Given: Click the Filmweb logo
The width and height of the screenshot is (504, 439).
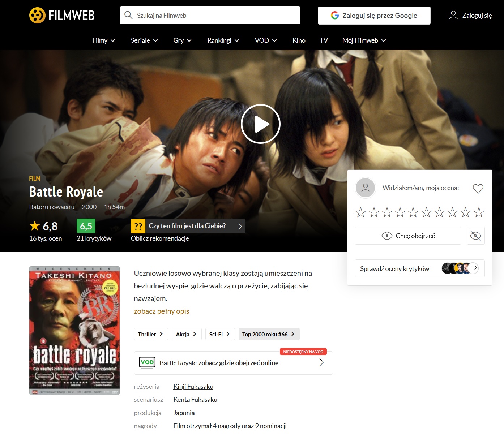Looking at the screenshot, I should (x=62, y=15).
